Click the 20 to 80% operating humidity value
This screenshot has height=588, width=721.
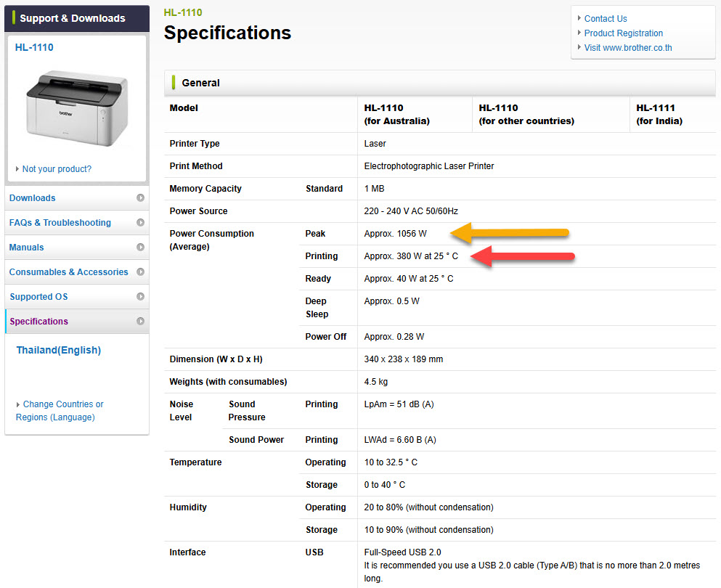pyautogui.click(x=428, y=507)
